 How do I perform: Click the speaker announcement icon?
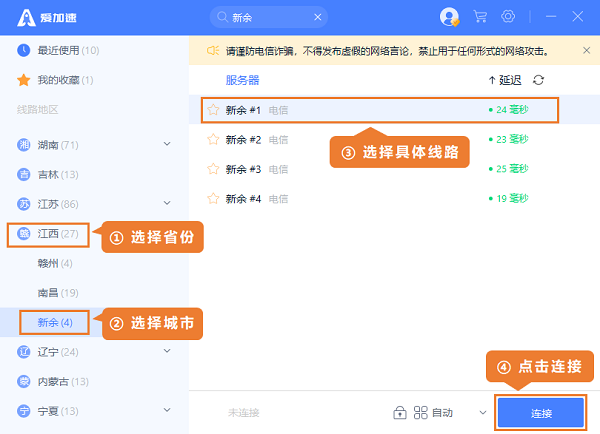(x=213, y=51)
